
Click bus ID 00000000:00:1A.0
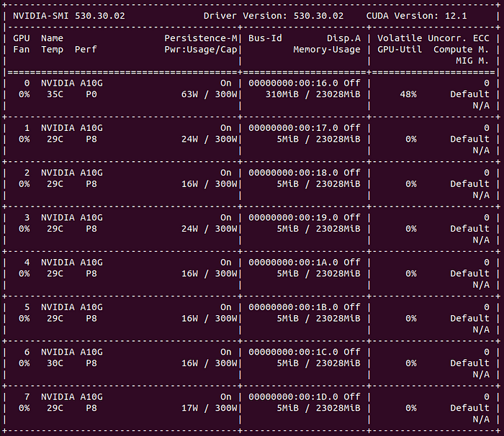click(x=293, y=263)
